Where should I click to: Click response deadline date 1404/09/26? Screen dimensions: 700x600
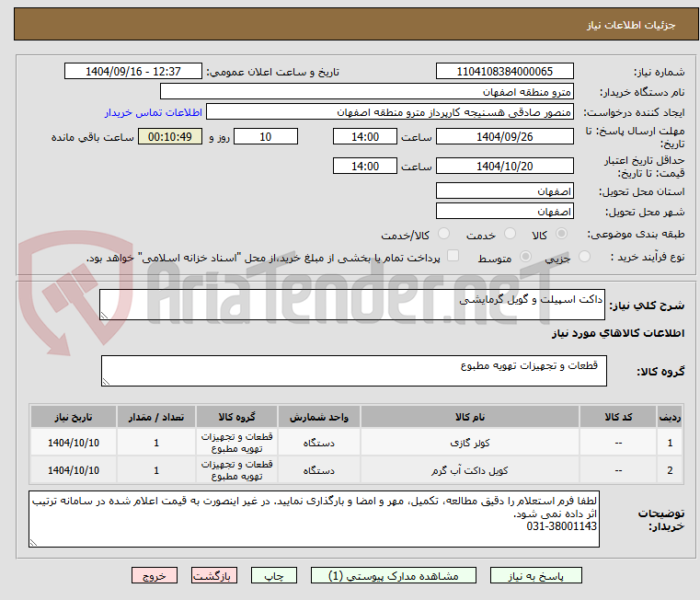504,137
